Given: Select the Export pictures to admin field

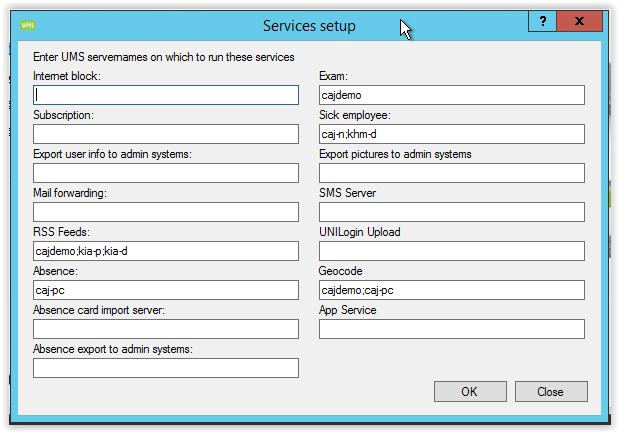Looking at the screenshot, I should [x=451, y=173].
